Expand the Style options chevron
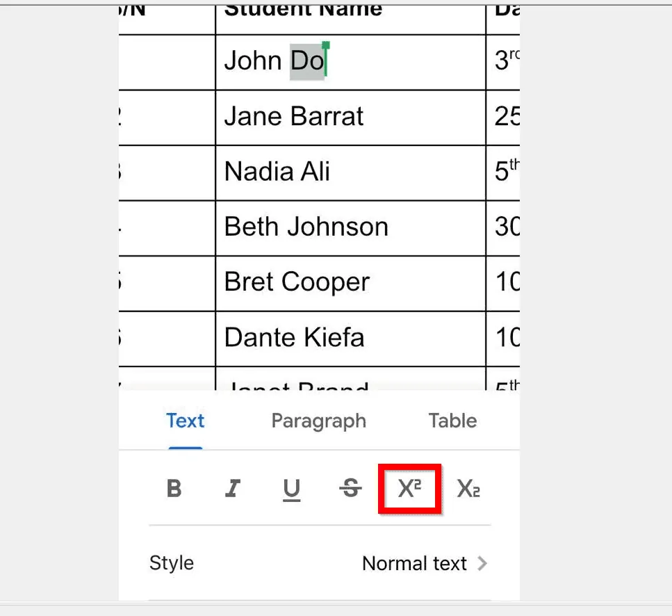Viewport: 672px width, 616px height. coord(484,564)
